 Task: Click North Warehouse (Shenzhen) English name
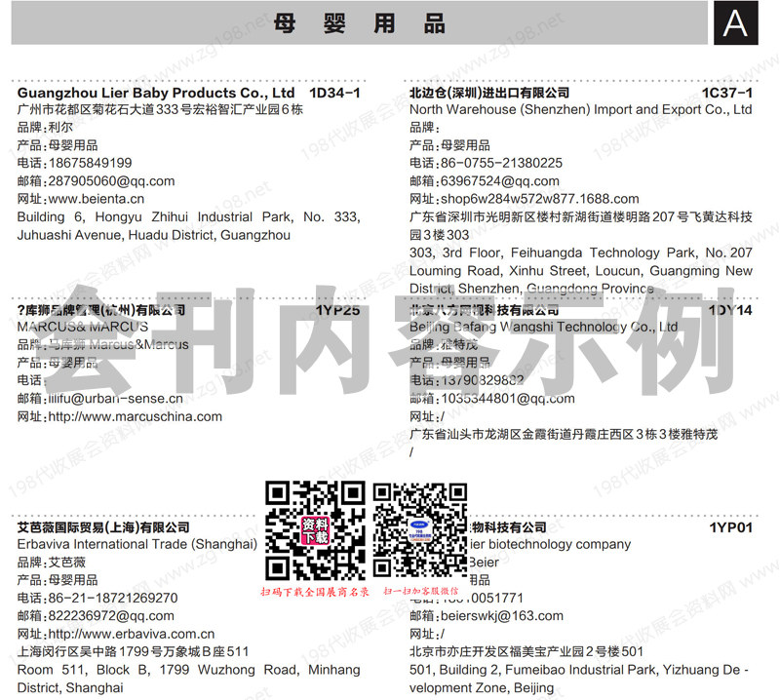[x=580, y=110]
